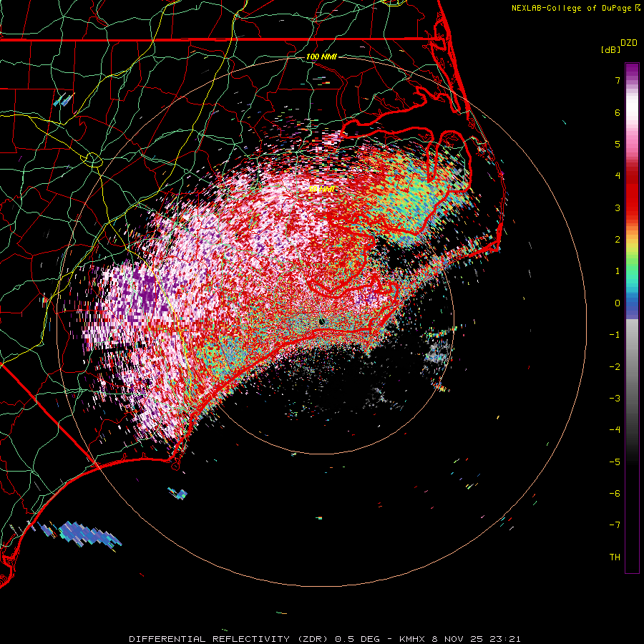Screen dimensions: 644x644
Task: Click the -3 value on the dB scale
Action: (x=615, y=399)
